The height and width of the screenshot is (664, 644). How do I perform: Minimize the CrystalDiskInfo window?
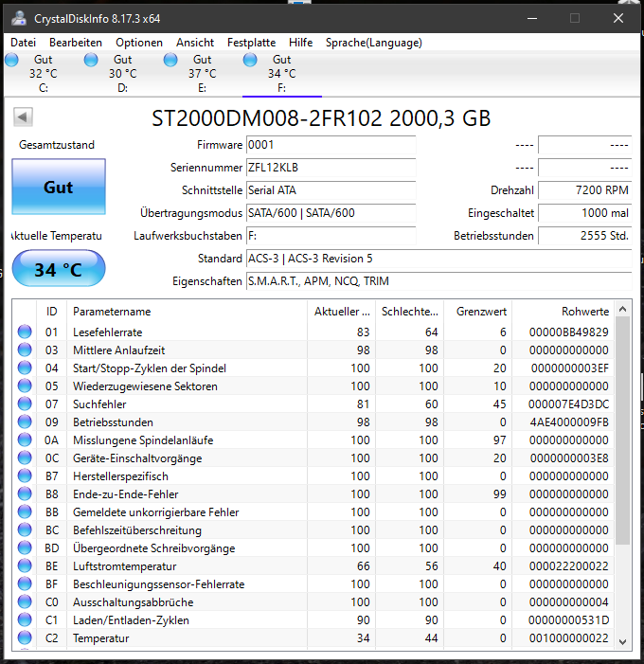point(532,18)
